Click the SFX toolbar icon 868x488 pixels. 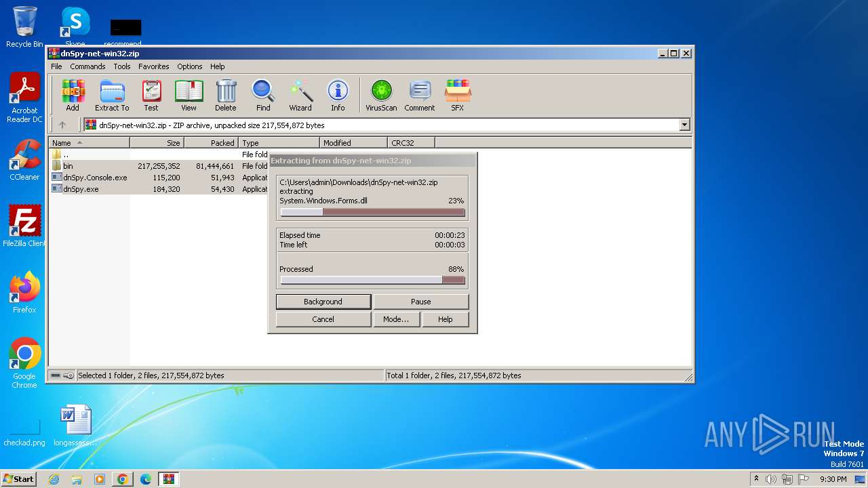[458, 95]
